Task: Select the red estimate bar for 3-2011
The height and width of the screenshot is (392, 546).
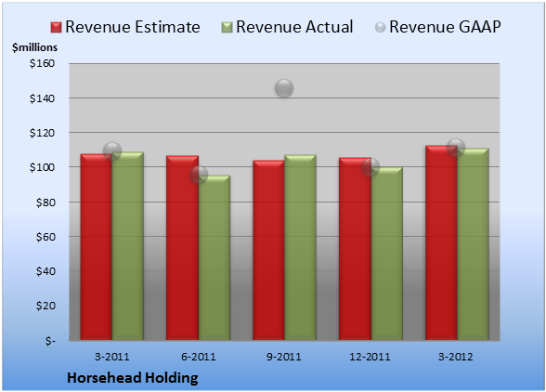Action: pos(97,247)
